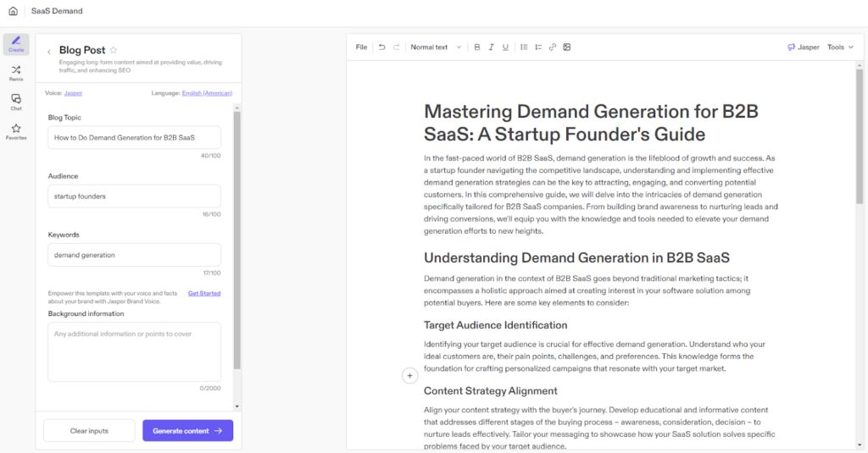
Task: Open the Tools dropdown
Action: [x=840, y=47]
